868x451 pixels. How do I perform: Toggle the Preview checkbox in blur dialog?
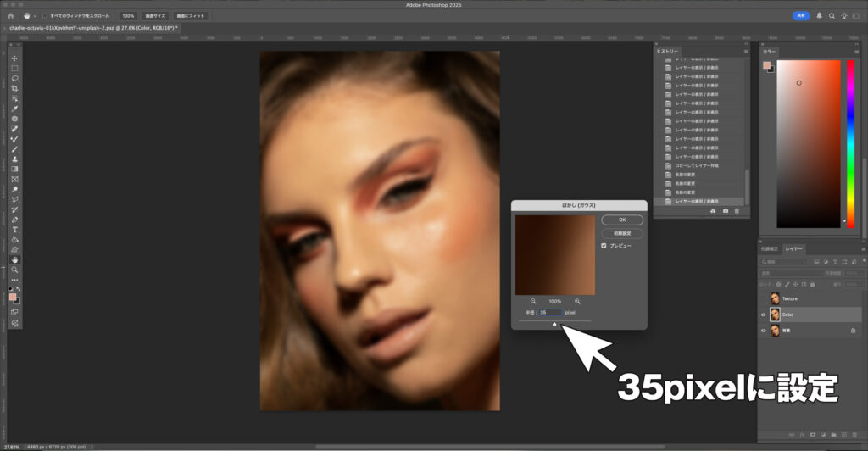[x=604, y=246]
